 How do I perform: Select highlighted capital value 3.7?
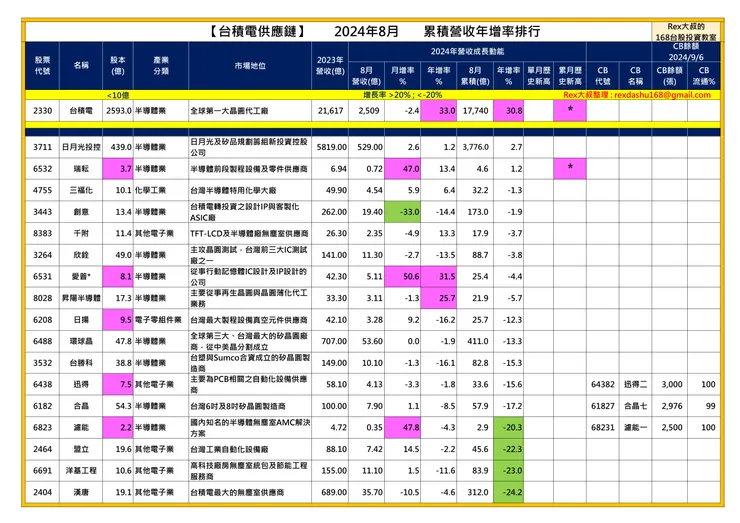pos(118,169)
